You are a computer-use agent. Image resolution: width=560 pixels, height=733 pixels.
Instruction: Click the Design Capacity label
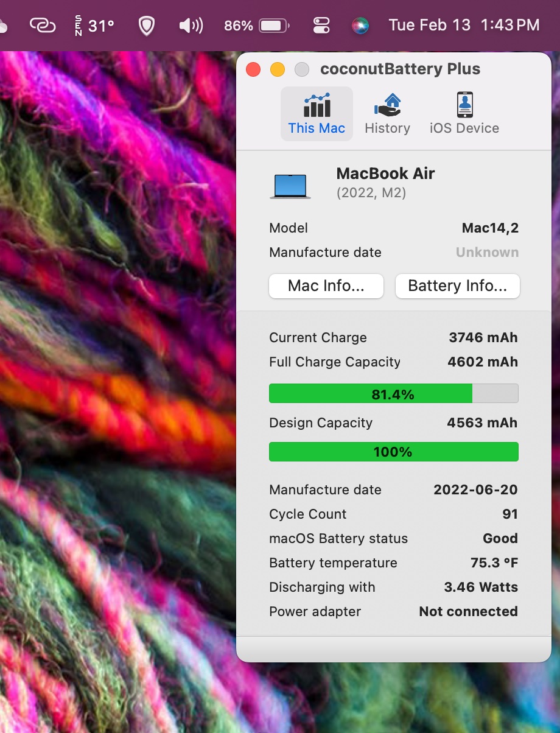(321, 423)
